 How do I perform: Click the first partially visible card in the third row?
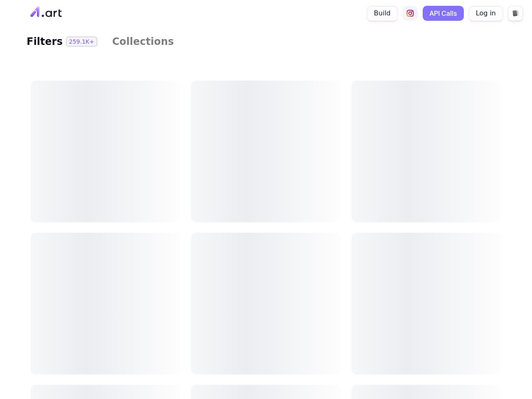point(105,392)
